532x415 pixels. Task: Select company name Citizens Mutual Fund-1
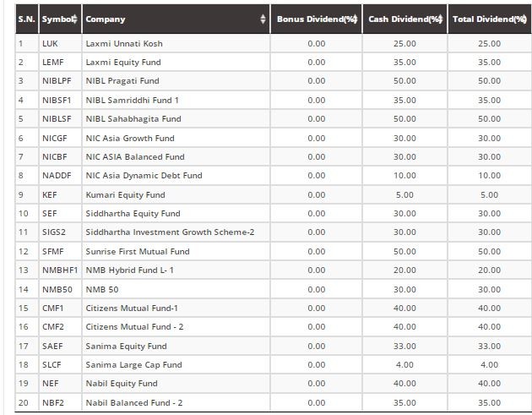(132, 309)
